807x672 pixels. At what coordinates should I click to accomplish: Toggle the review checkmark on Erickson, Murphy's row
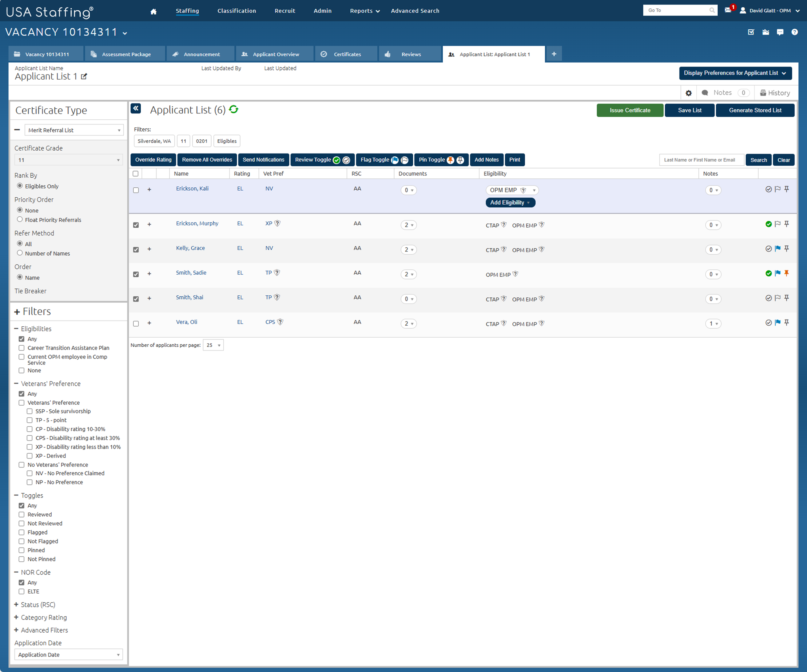tap(769, 224)
